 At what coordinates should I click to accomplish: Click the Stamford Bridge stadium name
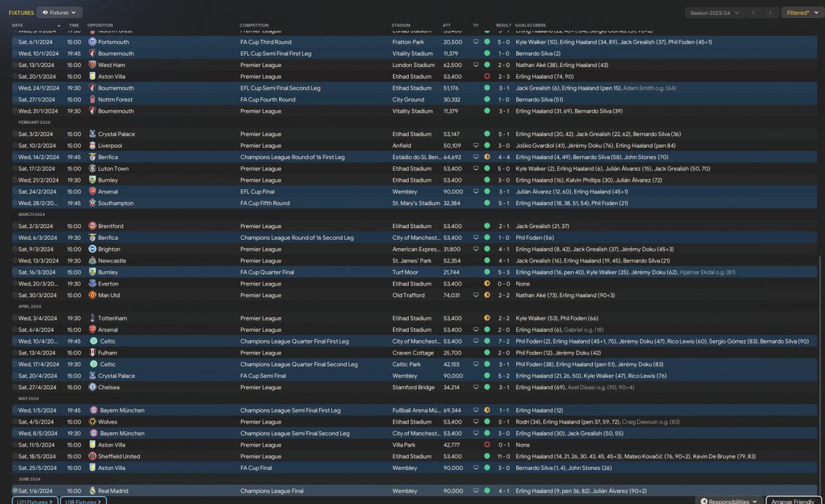pyautogui.click(x=413, y=387)
